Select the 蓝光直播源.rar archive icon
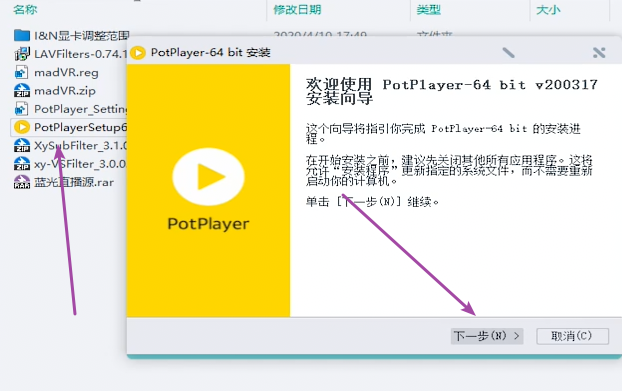622x391 pixels. point(22,182)
